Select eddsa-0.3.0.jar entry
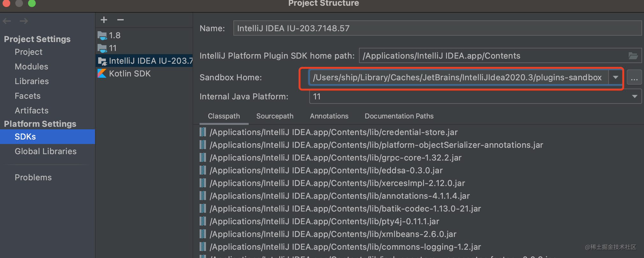The width and height of the screenshot is (644, 258). click(x=326, y=170)
